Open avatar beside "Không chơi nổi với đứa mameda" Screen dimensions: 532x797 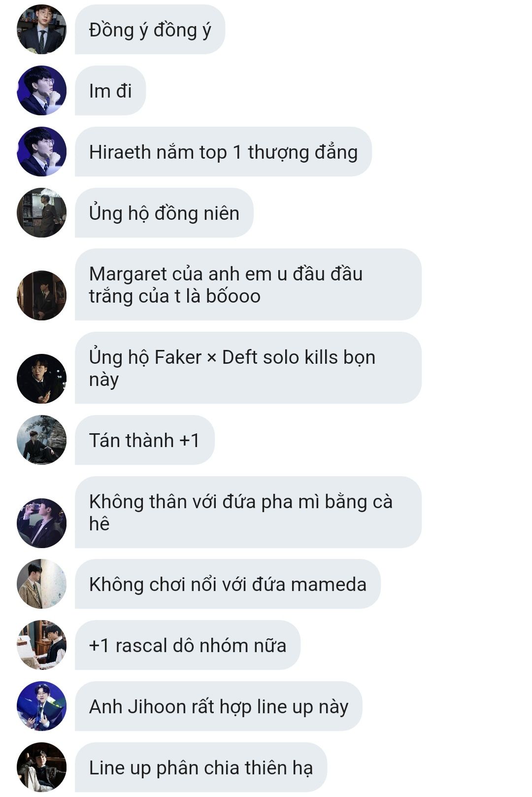(41, 584)
